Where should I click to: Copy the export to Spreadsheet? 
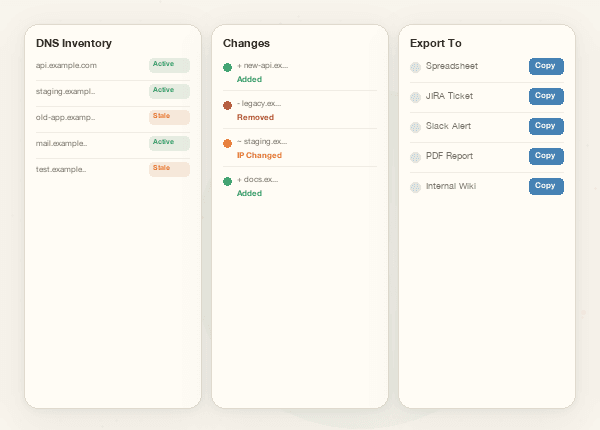pyautogui.click(x=545, y=66)
